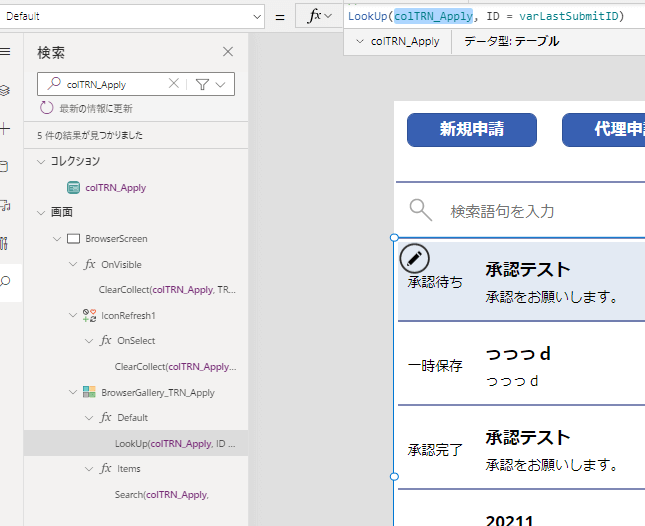This screenshot has width=645, height=526.
Task: Open the advanced tools sidebar icon
Action: coord(4,243)
